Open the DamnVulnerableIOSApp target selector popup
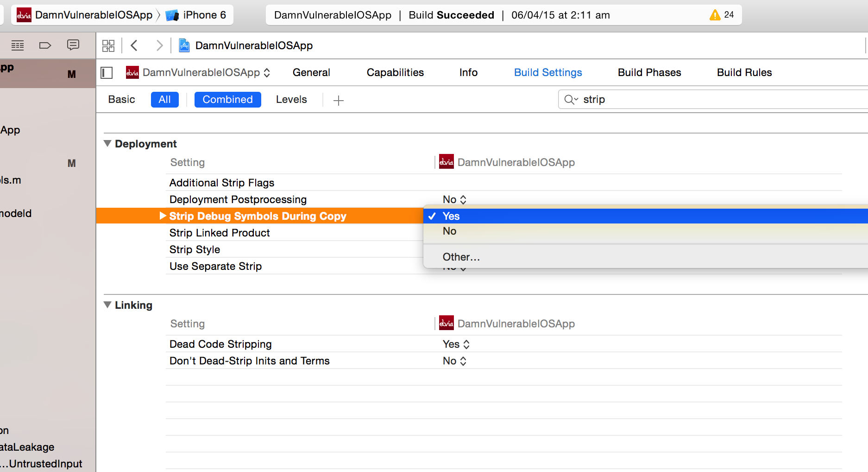Image resolution: width=868 pixels, height=472 pixels. pos(198,73)
